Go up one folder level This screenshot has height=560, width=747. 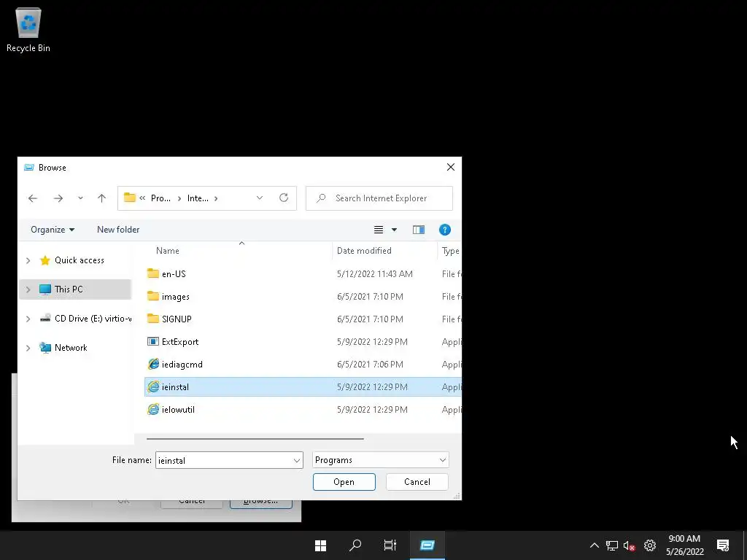tap(101, 198)
